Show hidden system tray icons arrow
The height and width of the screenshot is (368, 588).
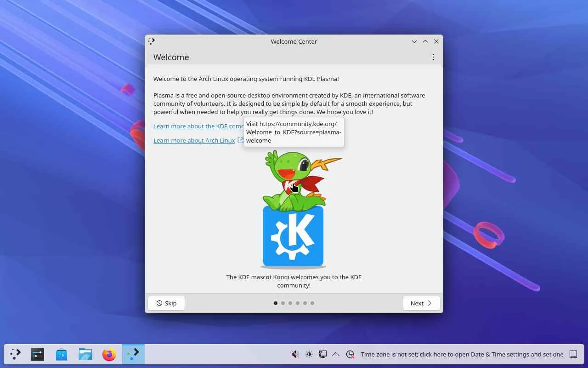(x=336, y=354)
